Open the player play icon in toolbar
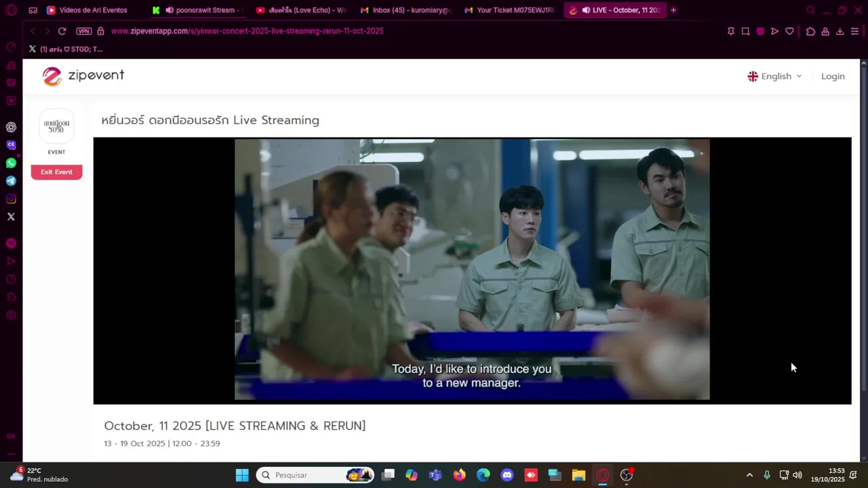The image size is (868, 488). (774, 31)
